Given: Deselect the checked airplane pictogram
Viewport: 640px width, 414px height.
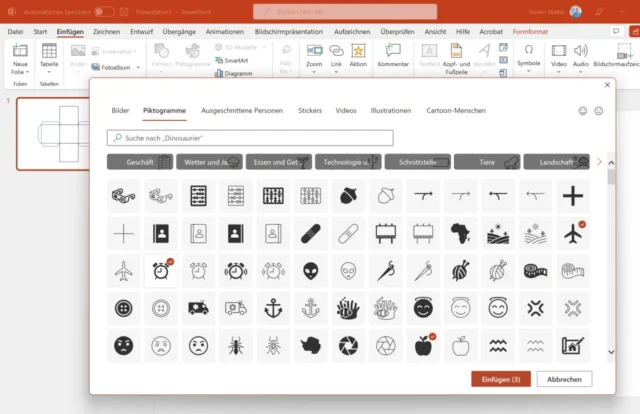Looking at the screenshot, I should [x=573, y=234].
